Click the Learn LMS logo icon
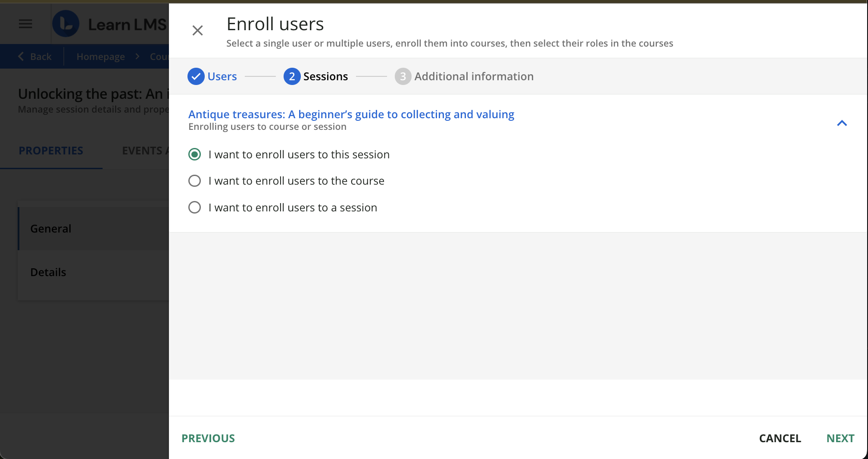The height and width of the screenshot is (459, 868). [66, 24]
